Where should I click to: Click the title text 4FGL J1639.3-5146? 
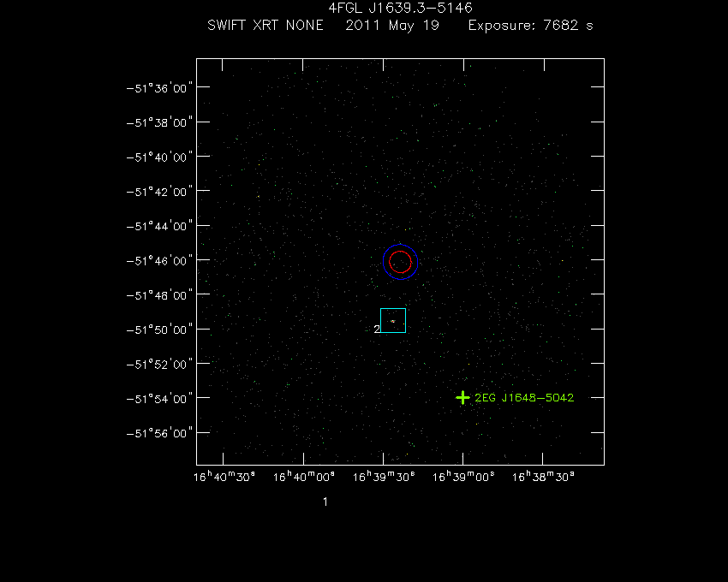click(x=400, y=8)
